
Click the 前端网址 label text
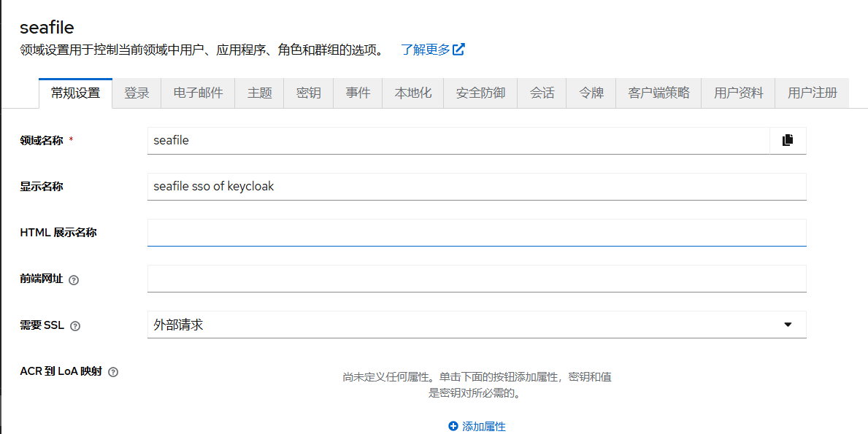coord(42,279)
